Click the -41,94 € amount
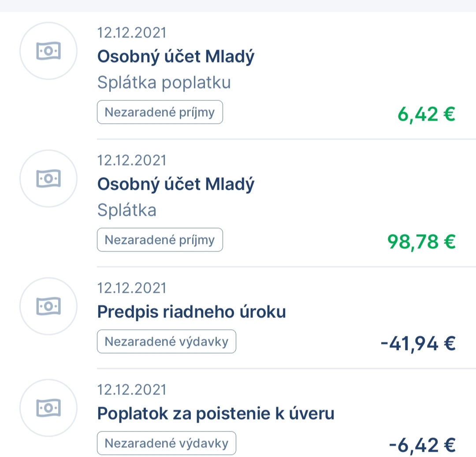This screenshot has width=476, height=457. click(x=417, y=343)
